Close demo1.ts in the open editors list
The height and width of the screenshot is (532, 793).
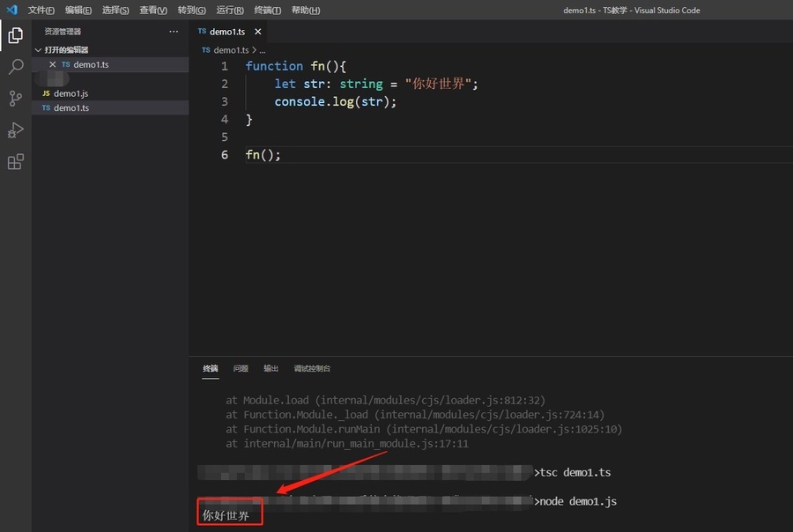tap(53, 64)
